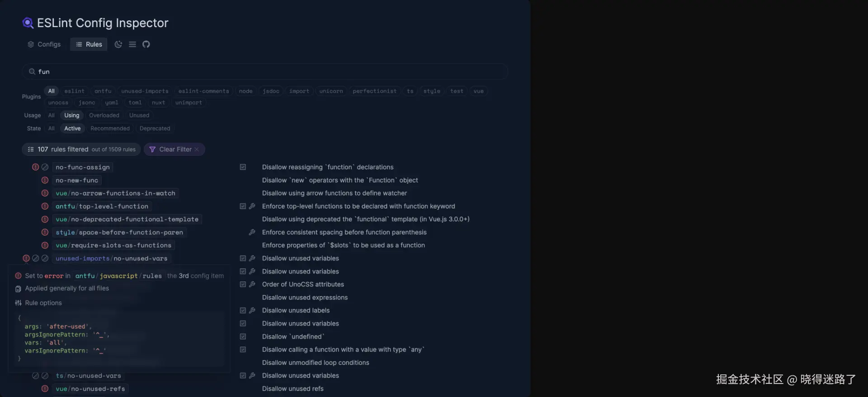Click the error icon beside no-func-assign
The height and width of the screenshot is (397, 868).
click(x=35, y=167)
